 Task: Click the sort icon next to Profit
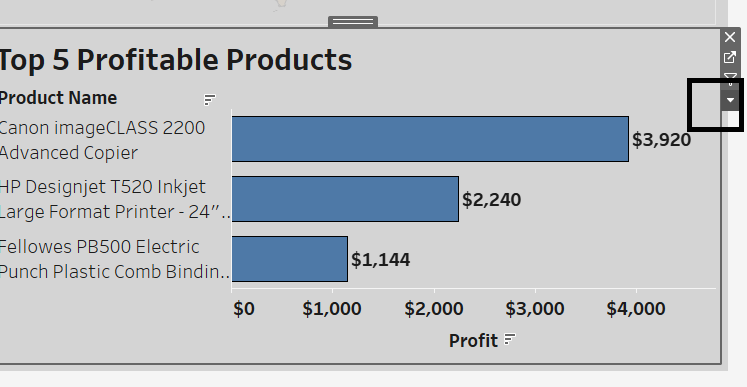[x=510, y=339]
